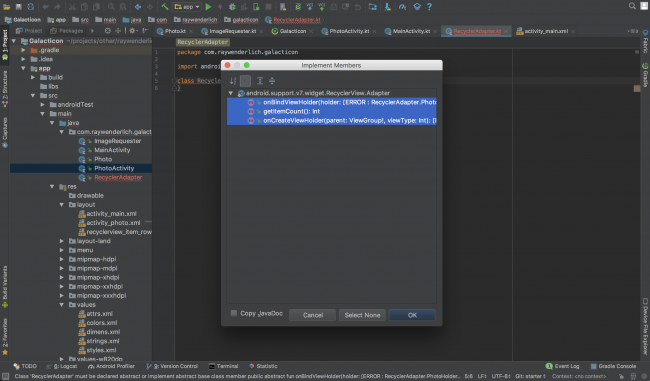Switch project view to Packages

[67, 31]
